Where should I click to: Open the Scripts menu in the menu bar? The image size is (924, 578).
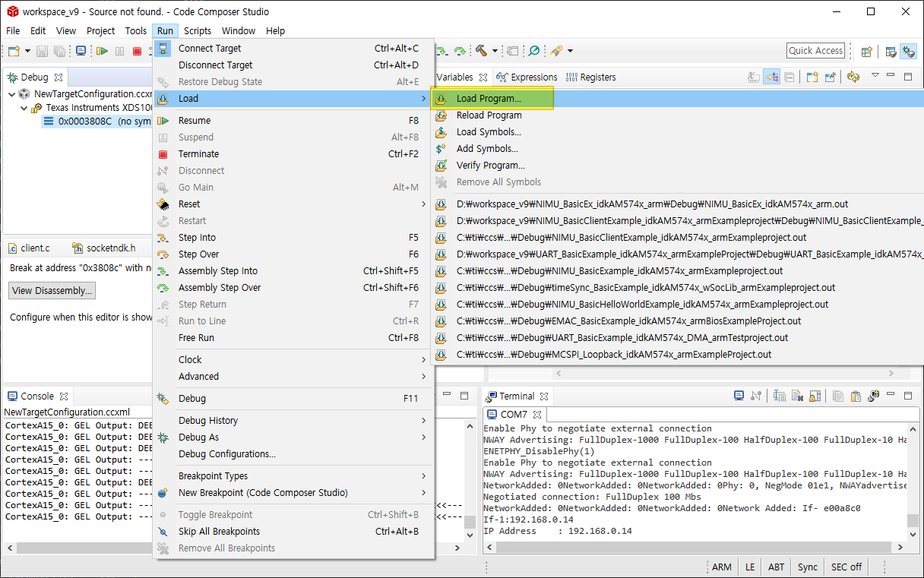(x=198, y=30)
